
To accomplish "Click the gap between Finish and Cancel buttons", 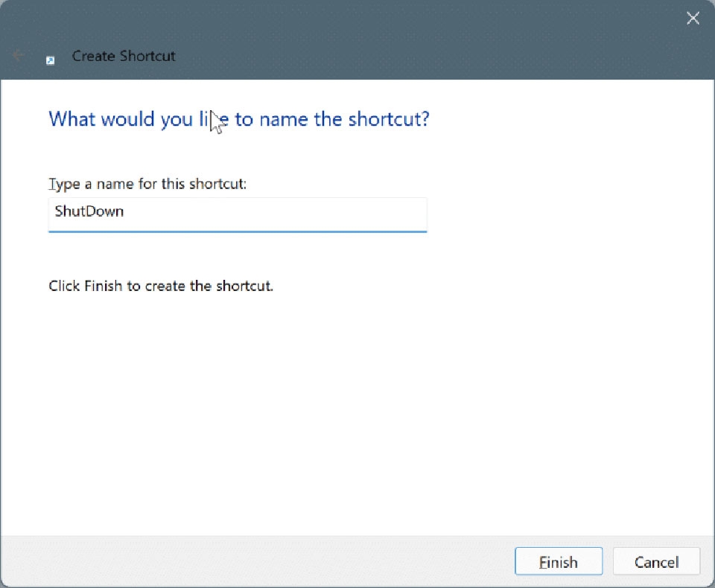I will [x=607, y=562].
